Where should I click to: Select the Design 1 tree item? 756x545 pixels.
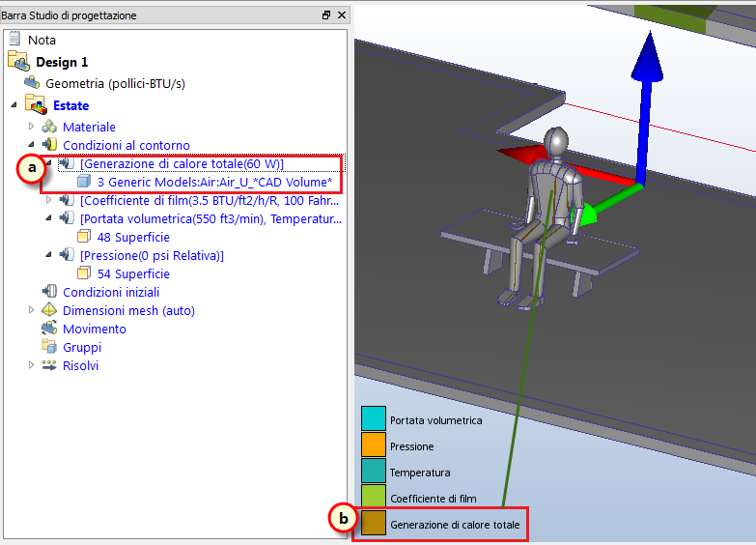click(x=62, y=62)
